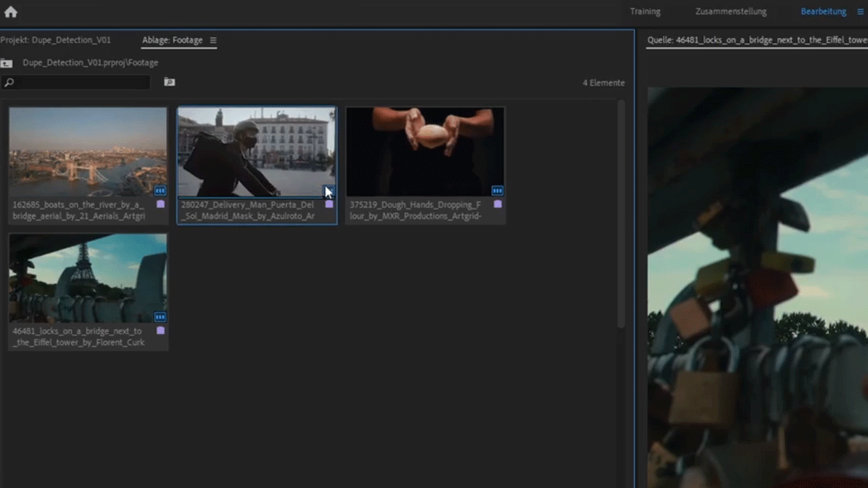Click video badge on Eiffel tower clip
Screen dimensions: 868x488
tap(160, 317)
